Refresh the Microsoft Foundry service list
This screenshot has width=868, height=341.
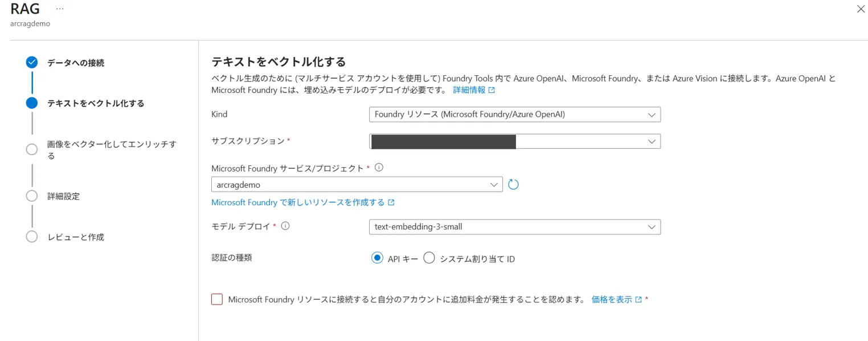point(513,184)
